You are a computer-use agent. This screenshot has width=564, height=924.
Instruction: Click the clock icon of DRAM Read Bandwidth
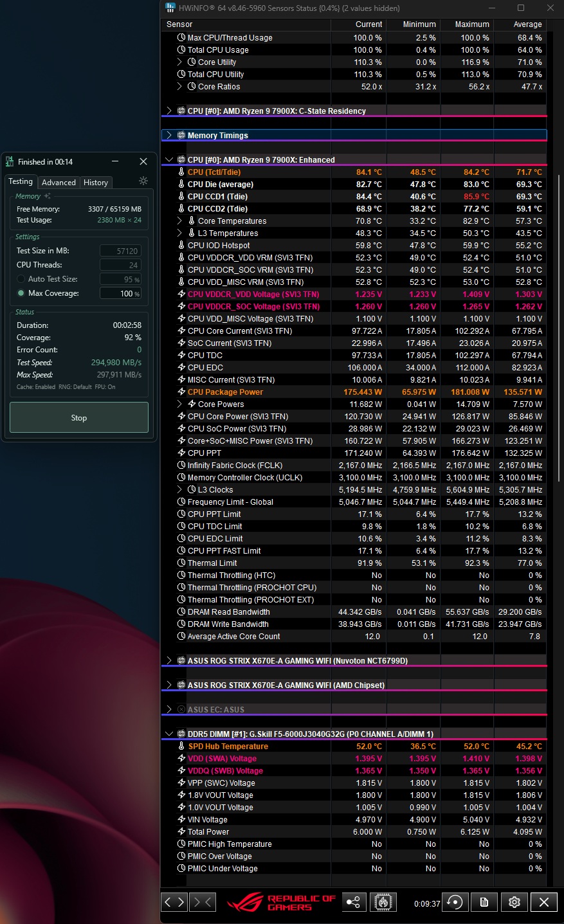point(181,612)
